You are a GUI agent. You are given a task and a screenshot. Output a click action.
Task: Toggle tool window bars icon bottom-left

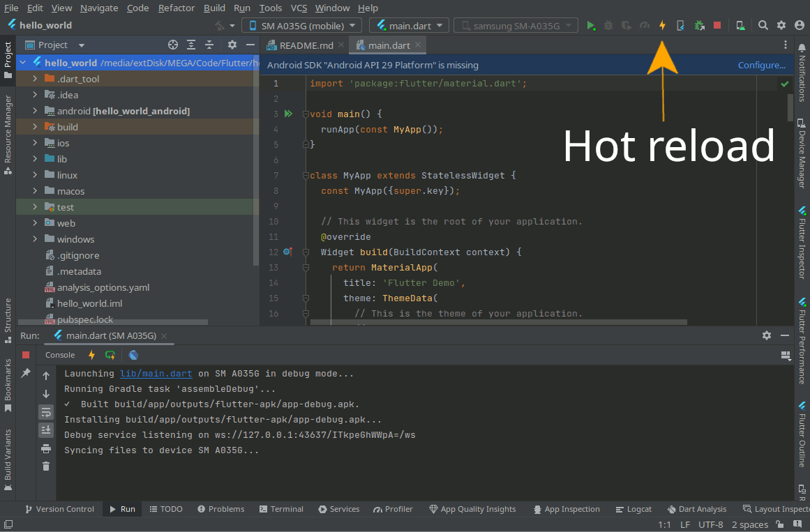point(8,525)
